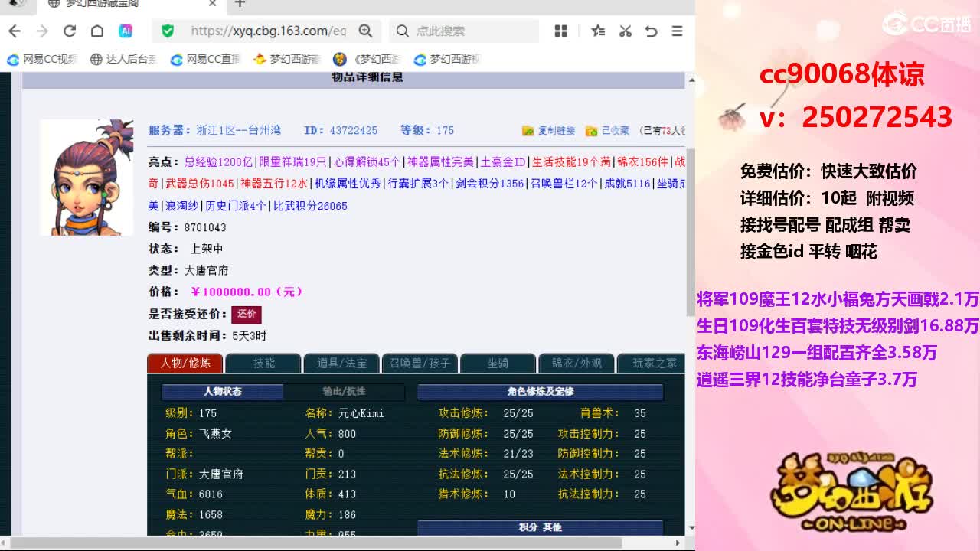The image size is (980, 551).
Task: Click the scroll down arrow
Action: point(691,528)
